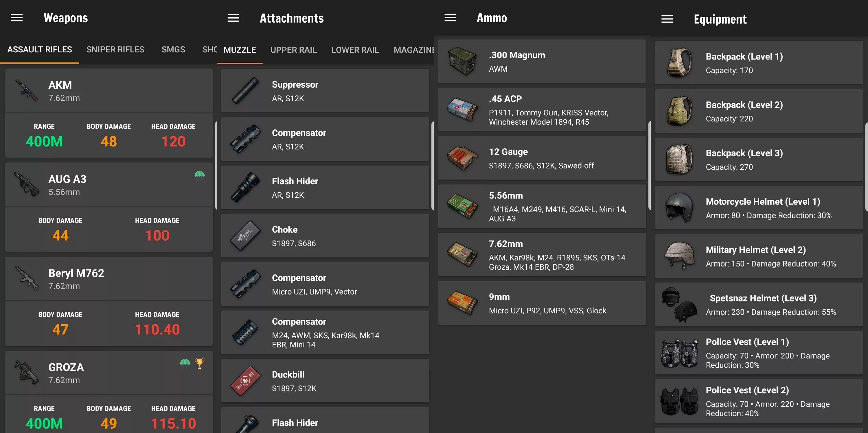
Task: Switch to the SMGs tab
Action: click(173, 49)
